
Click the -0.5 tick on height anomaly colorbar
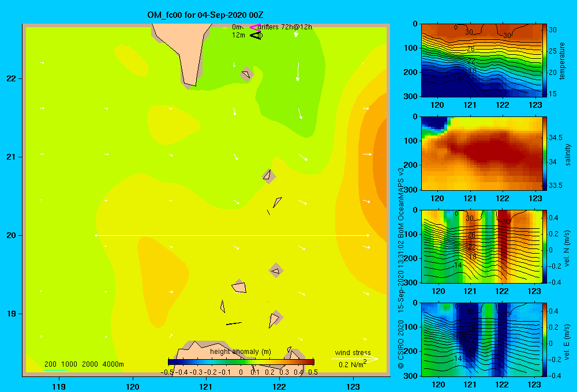tap(167, 372)
